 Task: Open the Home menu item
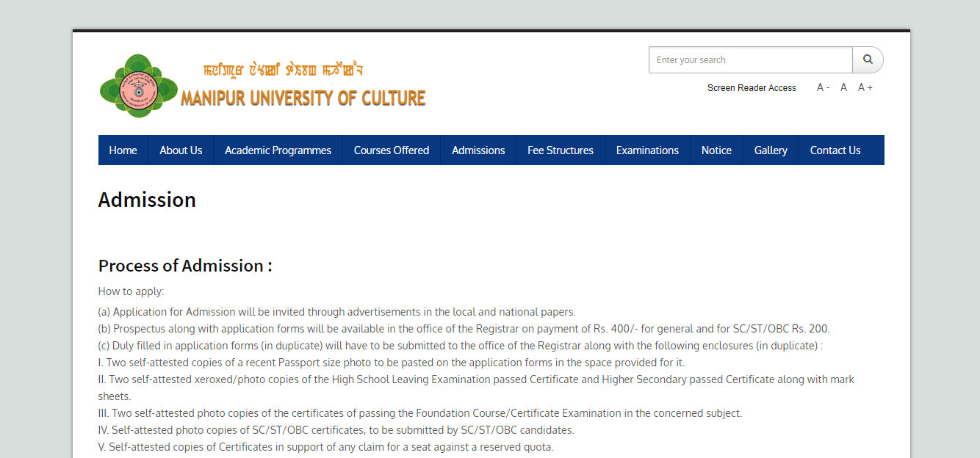123,150
